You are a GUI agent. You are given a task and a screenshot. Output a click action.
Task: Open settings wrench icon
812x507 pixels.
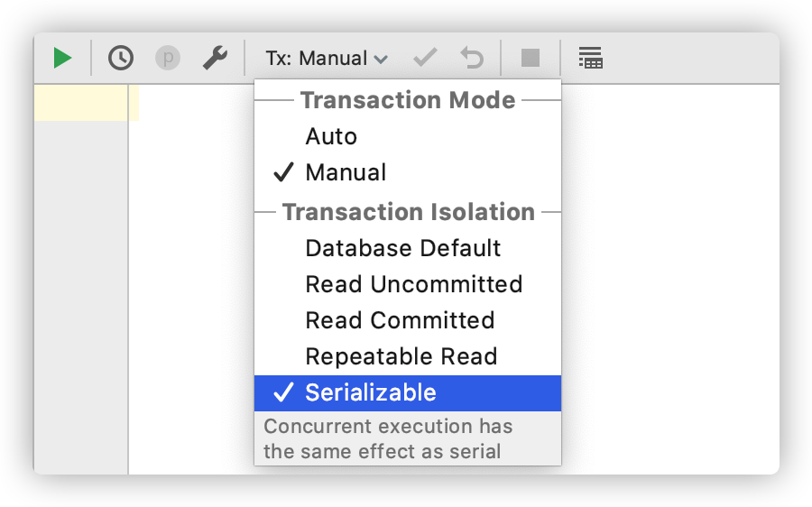[x=215, y=58]
